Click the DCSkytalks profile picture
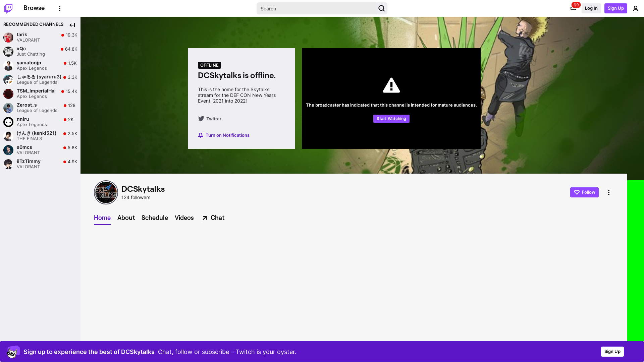 point(106,192)
